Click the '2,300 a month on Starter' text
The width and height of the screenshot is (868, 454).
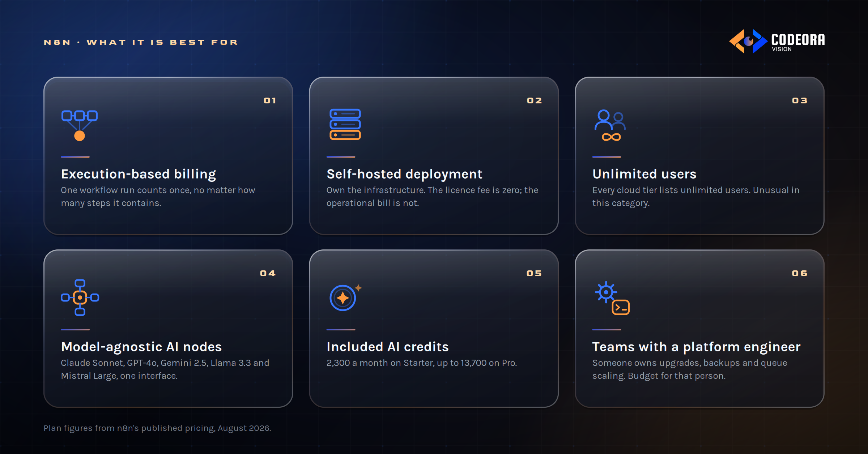(422, 363)
